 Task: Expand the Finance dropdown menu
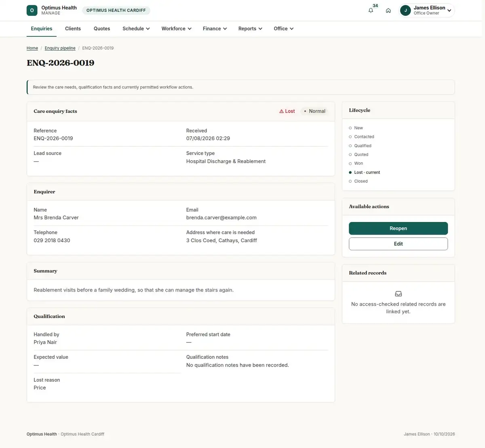[x=215, y=29]
